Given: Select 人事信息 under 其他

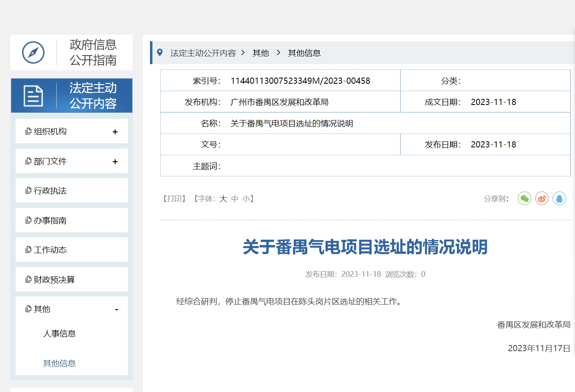Looking at the screenshot, I should [x=59, y=334].
